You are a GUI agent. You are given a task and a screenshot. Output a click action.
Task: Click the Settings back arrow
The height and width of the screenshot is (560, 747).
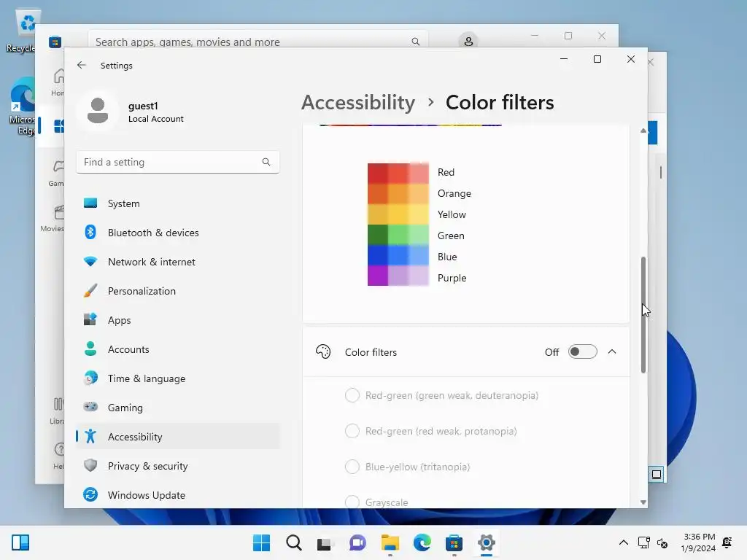pyautogui.click(x=82, y=65)
